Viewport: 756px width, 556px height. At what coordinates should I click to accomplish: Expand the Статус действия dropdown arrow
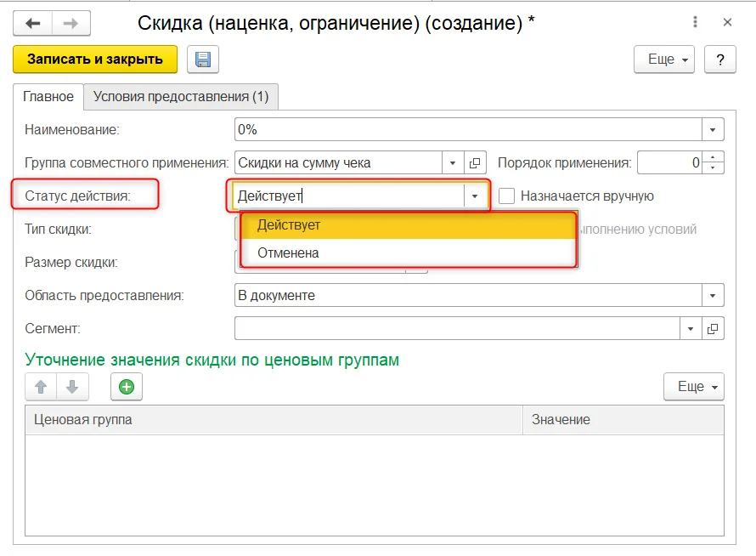click(x=475, y=196)
